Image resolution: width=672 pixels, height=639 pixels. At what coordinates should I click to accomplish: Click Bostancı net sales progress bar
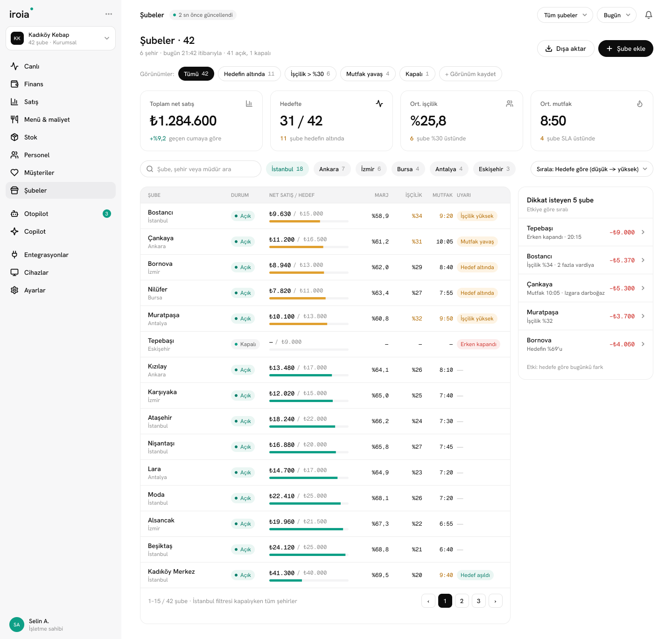(x=309, y=221)
